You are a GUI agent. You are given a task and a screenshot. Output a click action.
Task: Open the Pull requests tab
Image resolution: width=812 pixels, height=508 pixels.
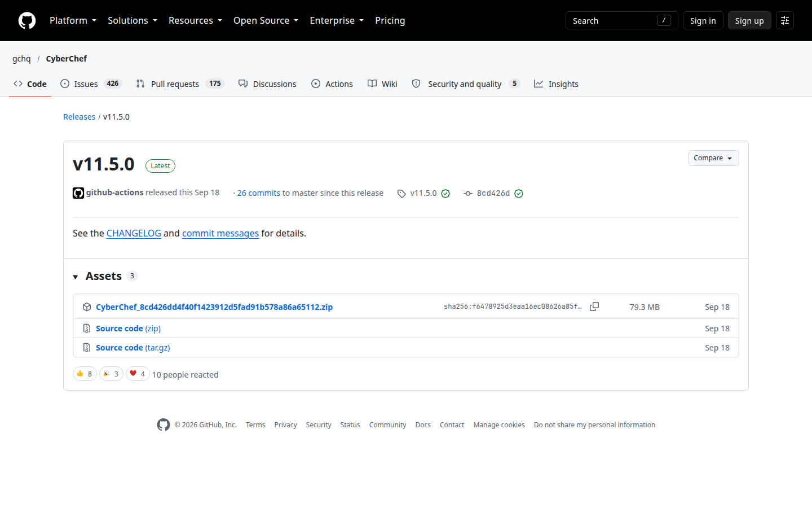180,84
